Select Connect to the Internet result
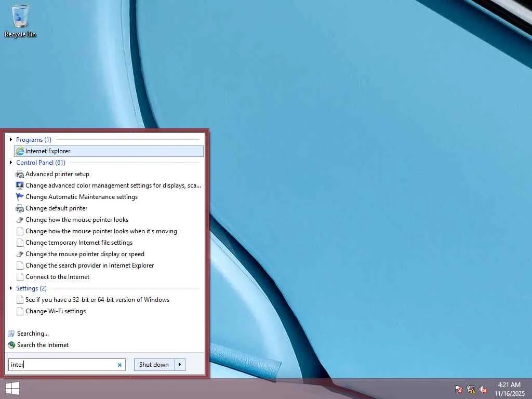The width and height of the screenshot is (532, 399). (109, 277)
